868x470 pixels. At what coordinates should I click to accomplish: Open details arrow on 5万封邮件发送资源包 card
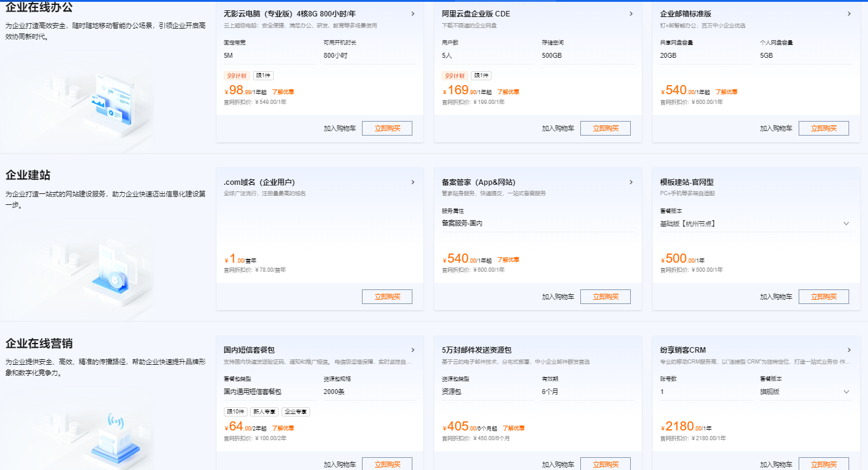pos(631,350)
